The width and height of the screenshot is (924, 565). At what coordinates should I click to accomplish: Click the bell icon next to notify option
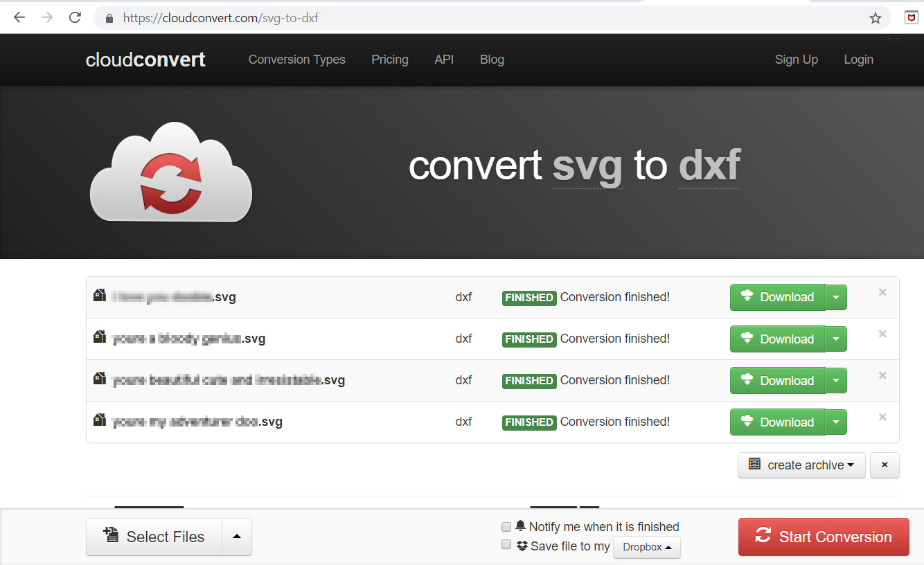(x=521, y=526)
